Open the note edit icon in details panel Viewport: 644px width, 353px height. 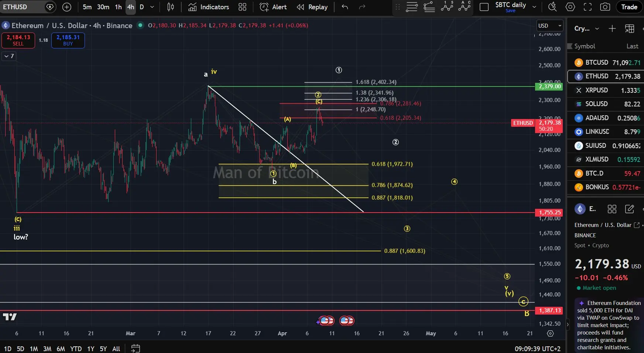pos(630,209)
